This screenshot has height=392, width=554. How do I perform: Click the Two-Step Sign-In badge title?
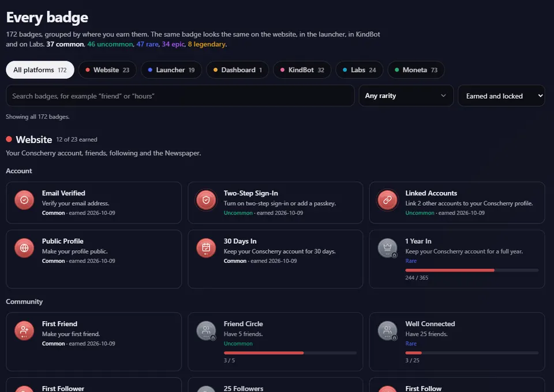coord(251,193)
